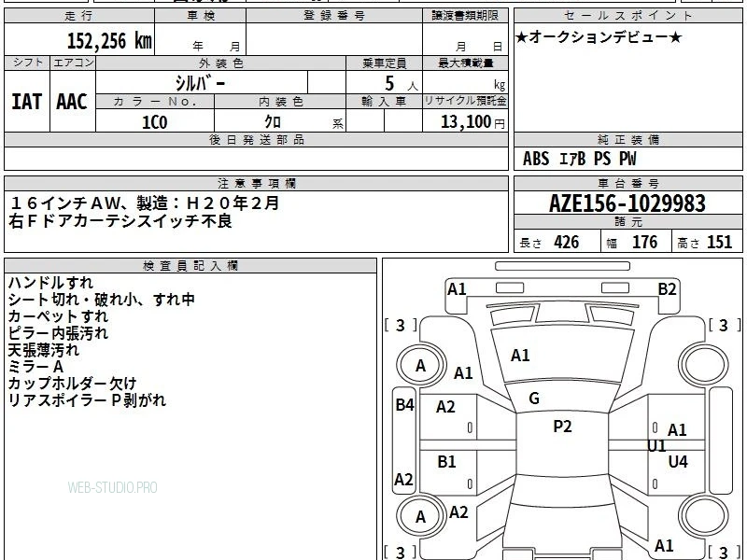Click the seating capacity value 5人

(x=402, y=84)
